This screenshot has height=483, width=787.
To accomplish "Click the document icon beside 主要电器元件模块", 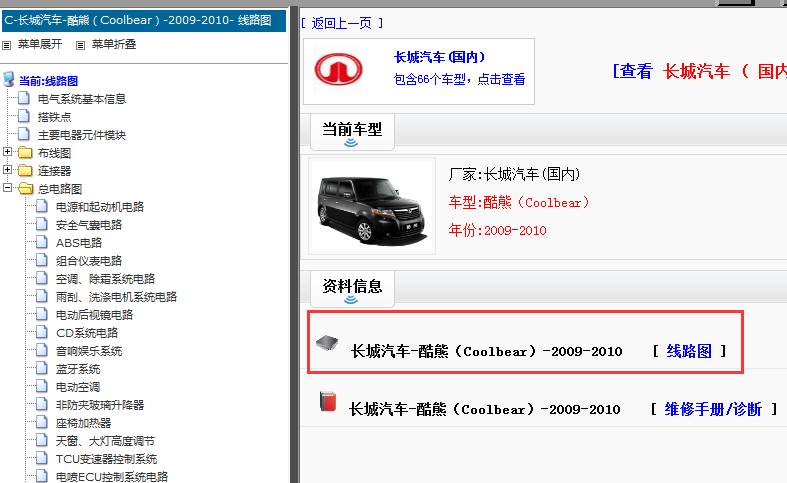I will point(24,135).
